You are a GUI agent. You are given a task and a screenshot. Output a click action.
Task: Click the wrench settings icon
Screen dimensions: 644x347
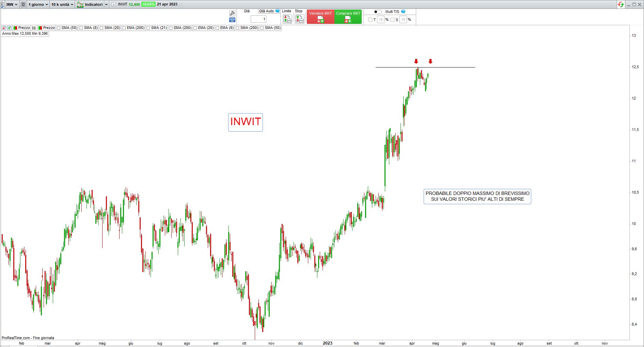[x=232, y=13]
